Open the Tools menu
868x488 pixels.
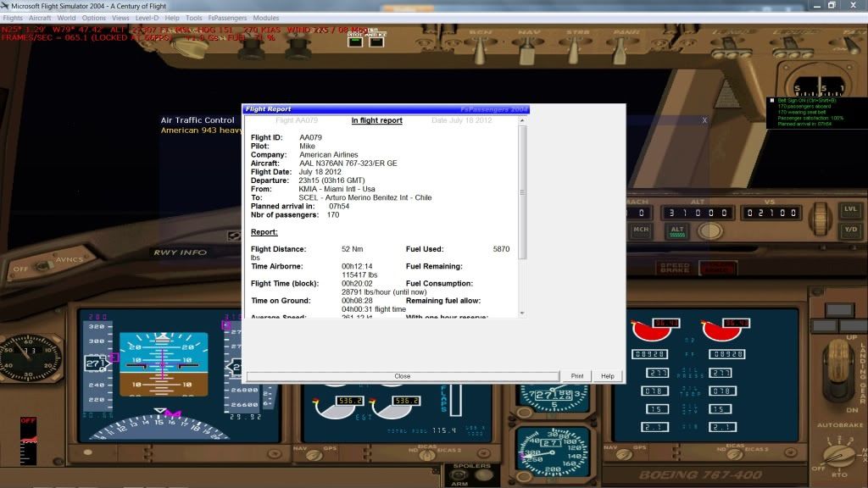tap(194, 18)
